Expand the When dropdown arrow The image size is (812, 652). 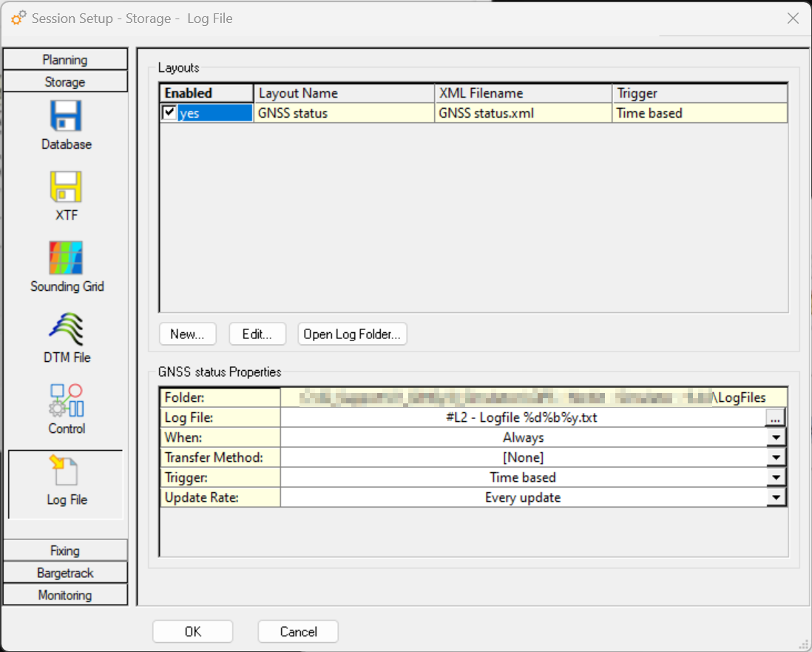[775, 438]
